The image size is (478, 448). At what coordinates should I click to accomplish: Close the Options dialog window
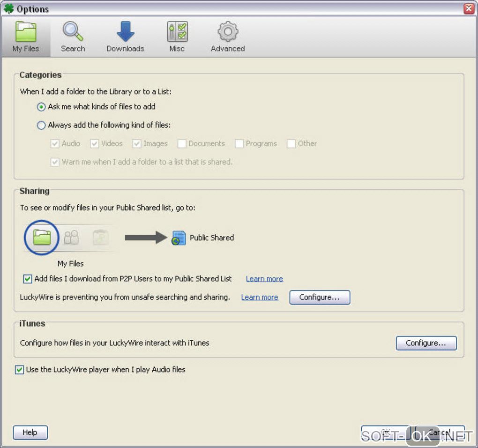pyautogui.click(x=469, y=8)
